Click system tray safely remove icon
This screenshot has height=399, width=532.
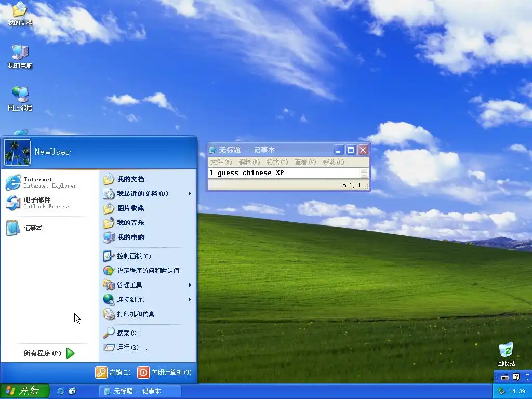click(501, 392)
